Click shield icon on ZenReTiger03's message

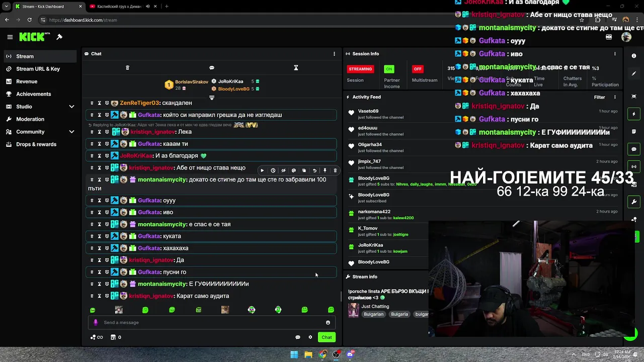click(107, 103)
